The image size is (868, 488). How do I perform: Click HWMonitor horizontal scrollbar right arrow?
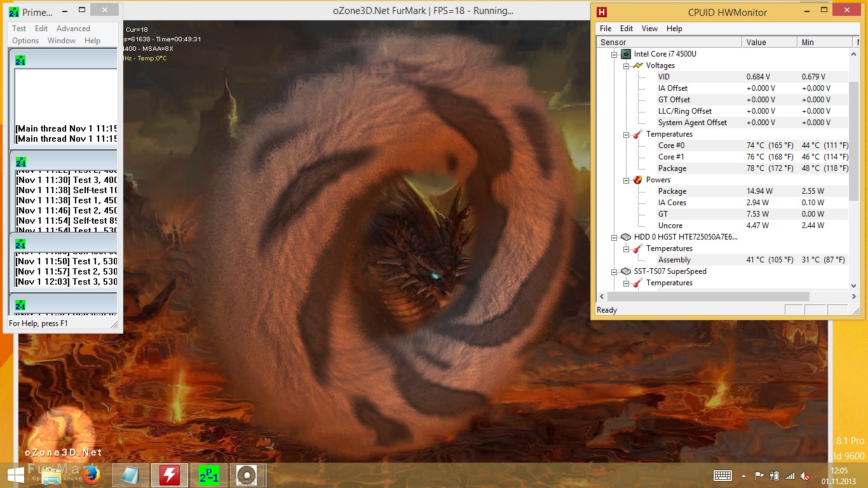854,296
